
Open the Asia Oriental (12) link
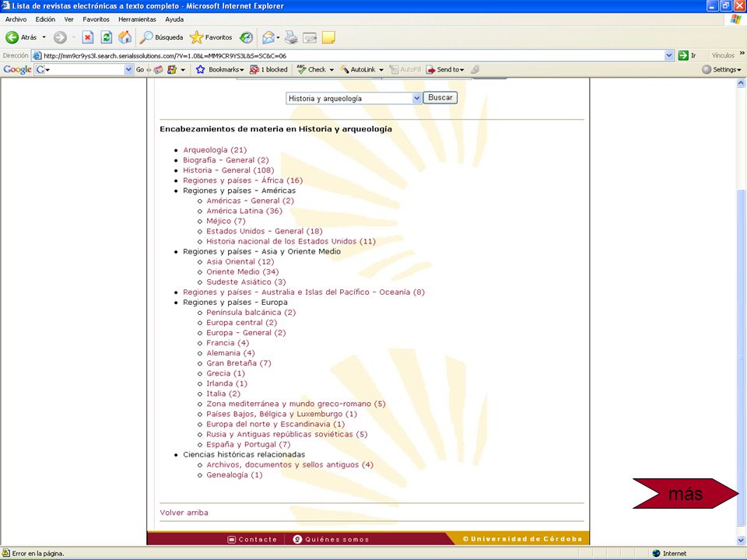click(x=240, y=262)
